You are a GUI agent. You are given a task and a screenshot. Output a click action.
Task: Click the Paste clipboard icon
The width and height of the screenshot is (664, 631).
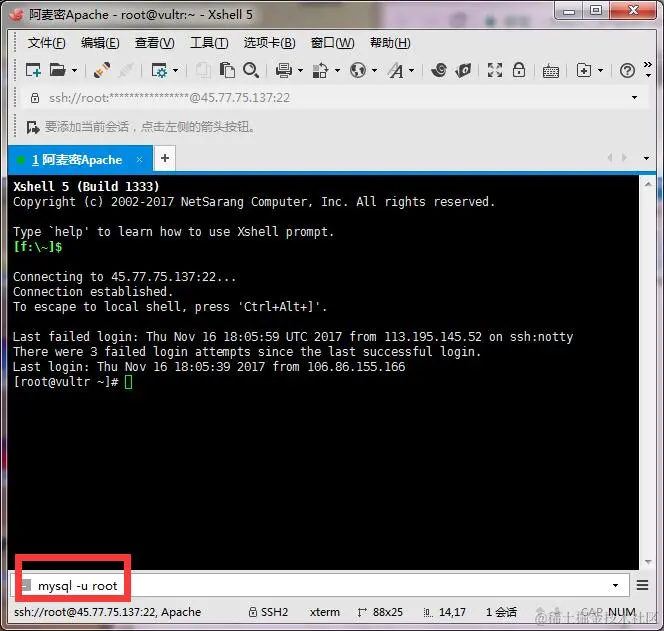[x=227, y=70]
